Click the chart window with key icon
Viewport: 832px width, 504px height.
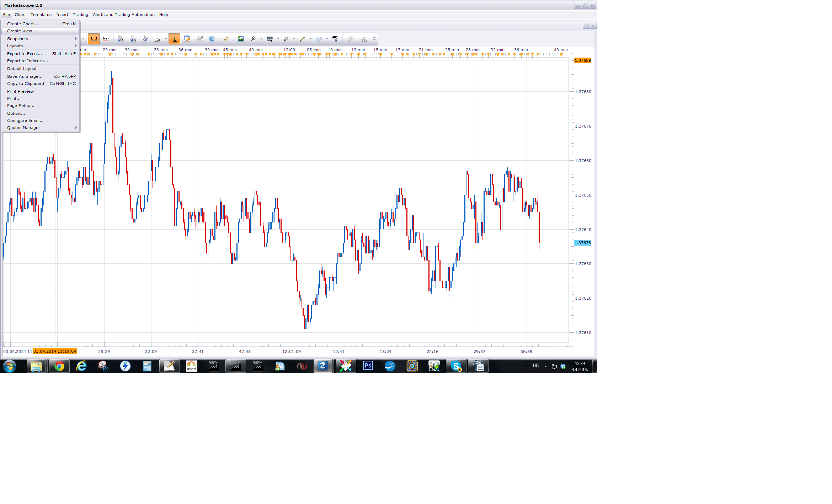187,39
